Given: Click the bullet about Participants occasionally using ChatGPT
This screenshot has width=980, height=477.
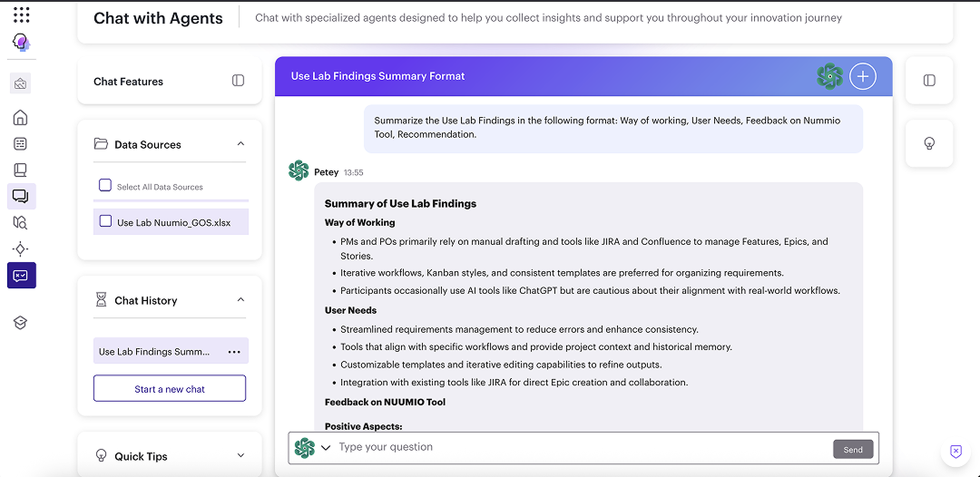Looking at the screenshot, I should pos(590,290).
